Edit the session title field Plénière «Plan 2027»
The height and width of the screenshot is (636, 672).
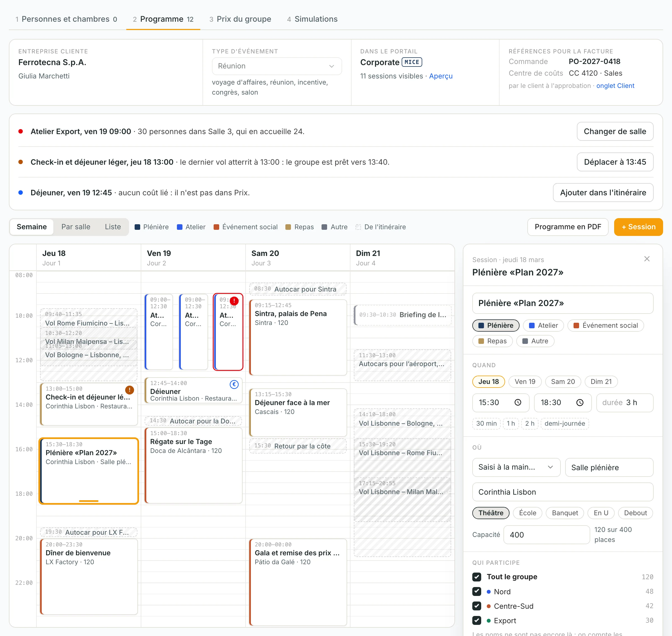562,303
